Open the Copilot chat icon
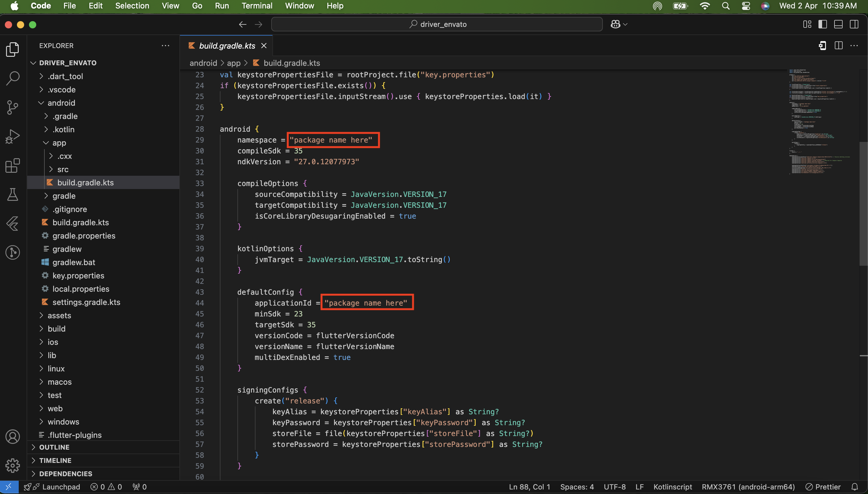Image resolution: width=868 pixels, height=494 pixels. click(616, 24)
